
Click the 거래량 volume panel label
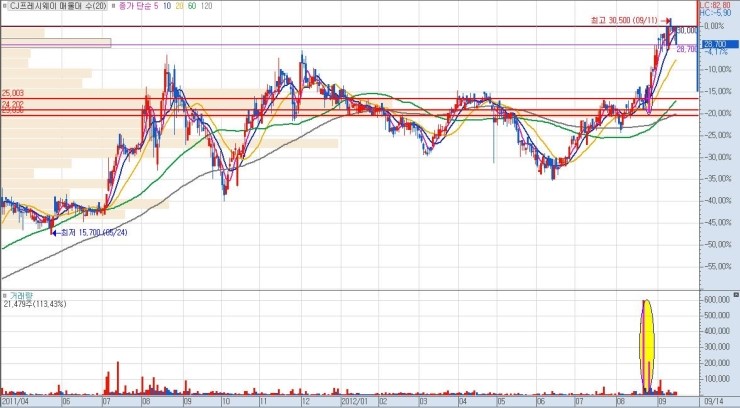(19, 296)
